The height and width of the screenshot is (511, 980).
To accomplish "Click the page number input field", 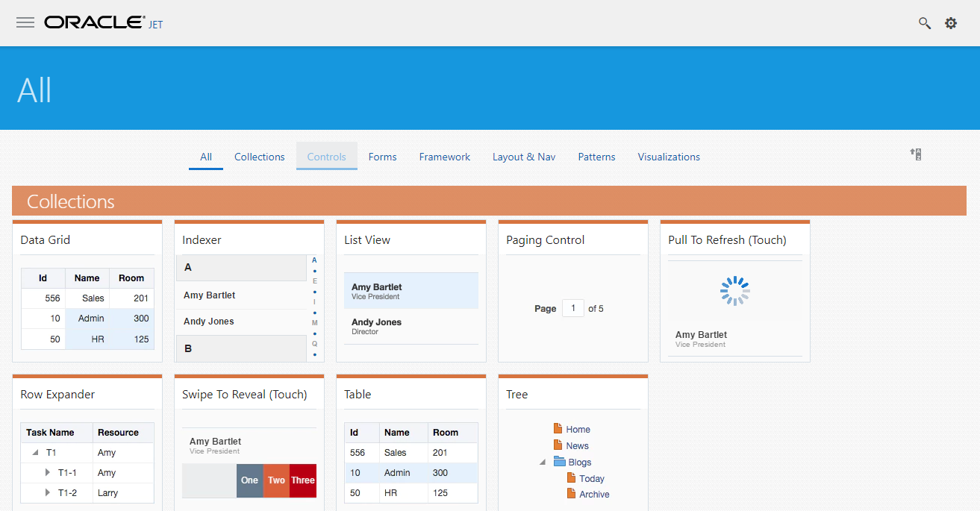I will 572,308.
